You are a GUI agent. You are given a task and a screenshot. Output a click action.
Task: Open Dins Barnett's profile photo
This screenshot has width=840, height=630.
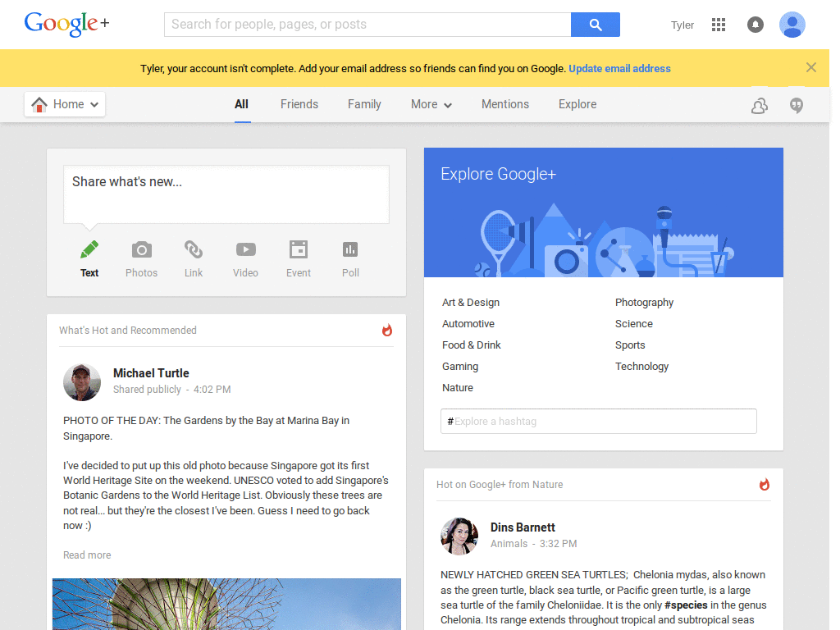tap(459, 536)
